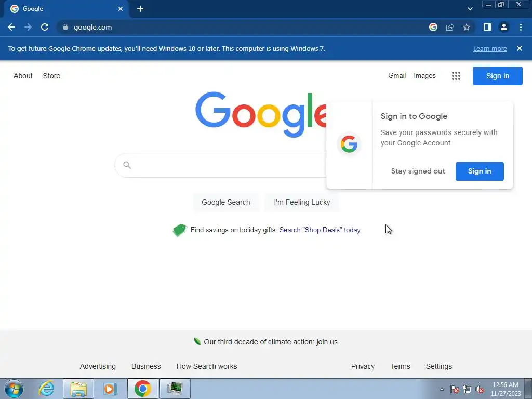Viewport: 532px width, 399px height.
Task: Open How Search works link
Action: (x=207, y=366)
